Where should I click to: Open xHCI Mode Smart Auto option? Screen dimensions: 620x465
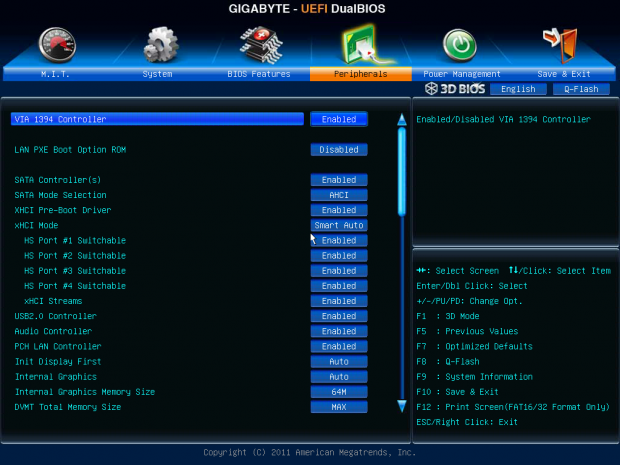click(x=339, y=225)
